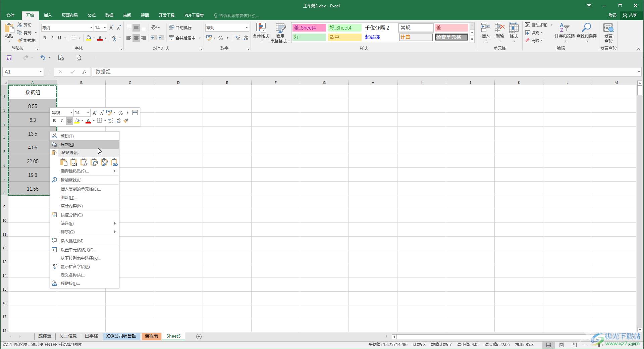The height and width of the screenshot is (349, 644).
Task: Toggle Italic in the mini toolbar
Action: [62, 121]
